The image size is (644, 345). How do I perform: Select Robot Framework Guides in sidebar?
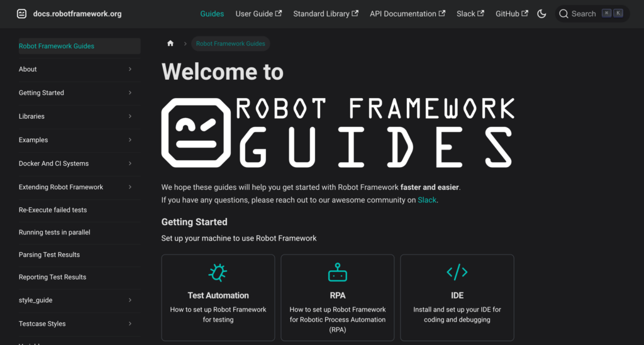[80, 46]
